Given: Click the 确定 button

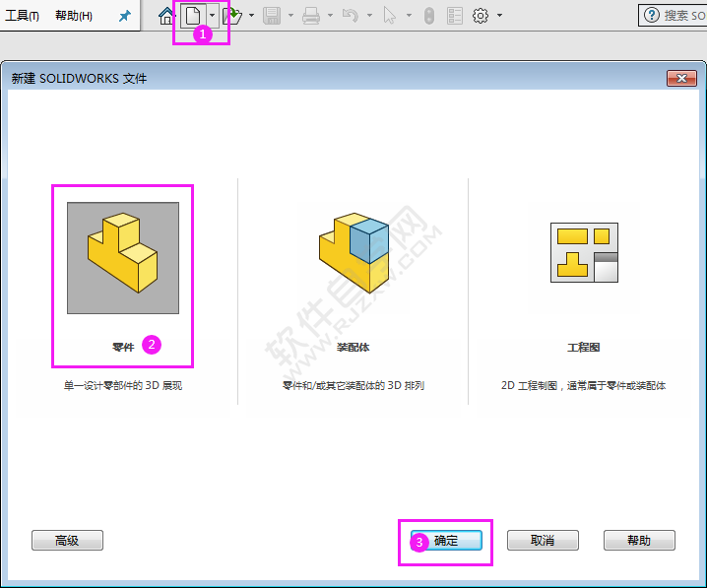Looking at the screenshot, I should (x=446, y=540).
